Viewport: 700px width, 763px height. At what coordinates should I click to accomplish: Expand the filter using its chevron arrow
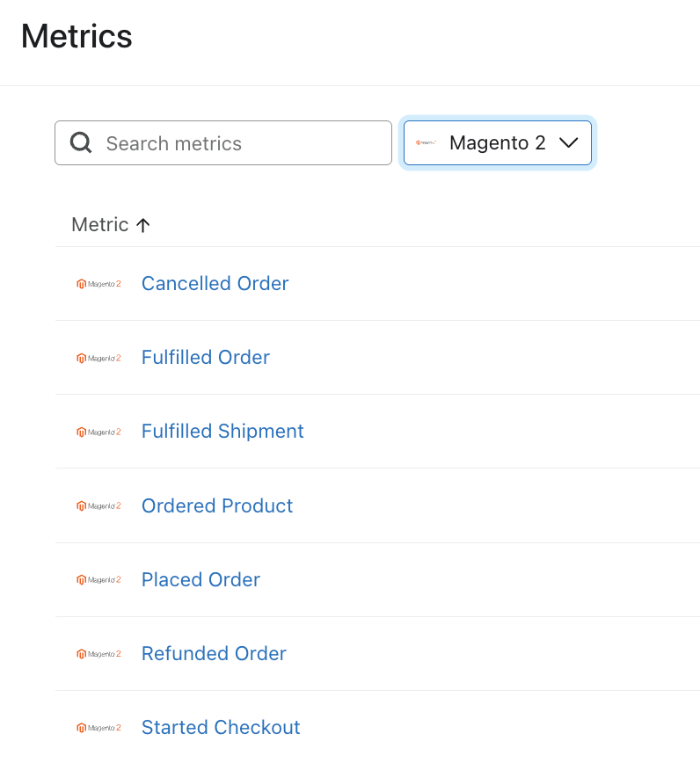coord(568,143)
